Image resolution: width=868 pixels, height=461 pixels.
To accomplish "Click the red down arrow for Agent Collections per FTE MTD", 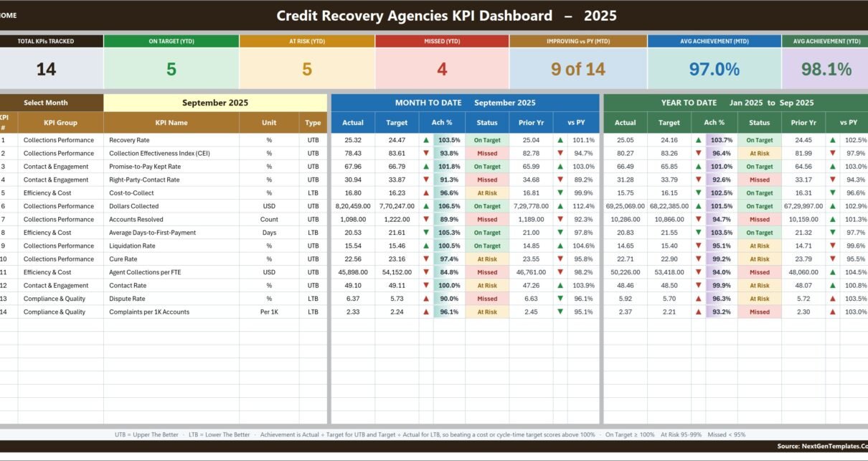I will (x=426, y=272).
